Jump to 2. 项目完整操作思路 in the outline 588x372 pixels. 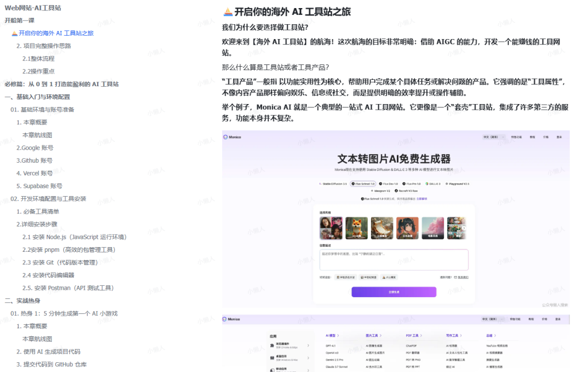[x=44, y=46]
